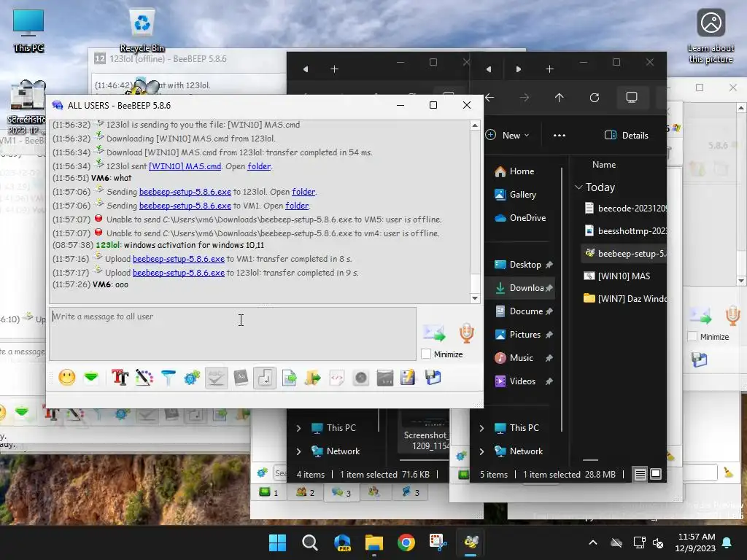Open folder link next to [WIN10] MAS.cmd
The width and height of the screenshot is (747, 560).
point(259,166)
